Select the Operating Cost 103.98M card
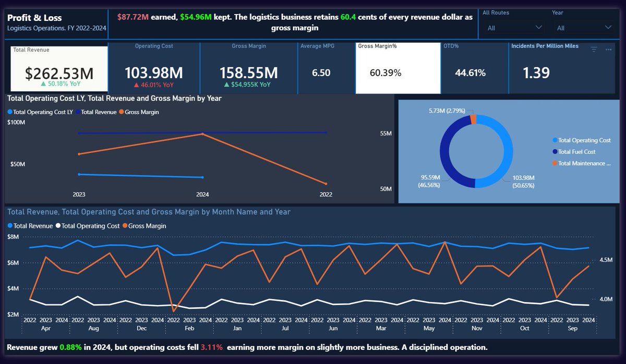This screenshot has width=626, height=364. tap(154, 68)
